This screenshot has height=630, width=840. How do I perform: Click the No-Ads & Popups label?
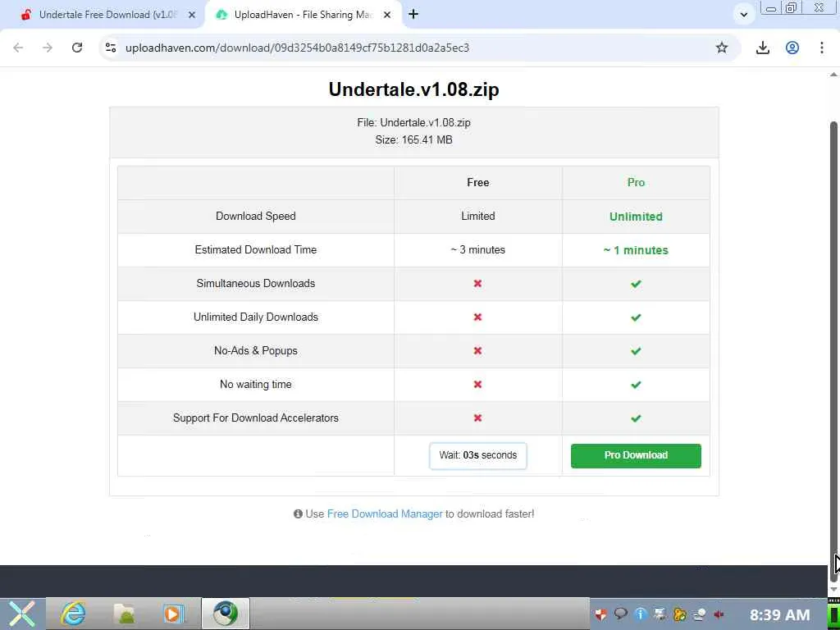[256, 351]
